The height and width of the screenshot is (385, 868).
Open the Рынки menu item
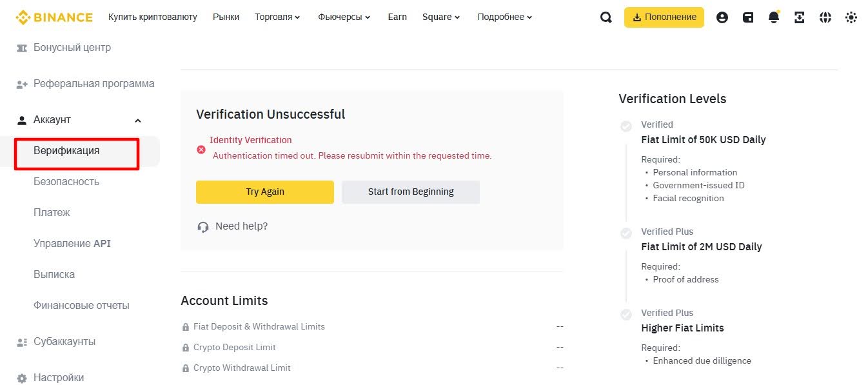(226, 17)
